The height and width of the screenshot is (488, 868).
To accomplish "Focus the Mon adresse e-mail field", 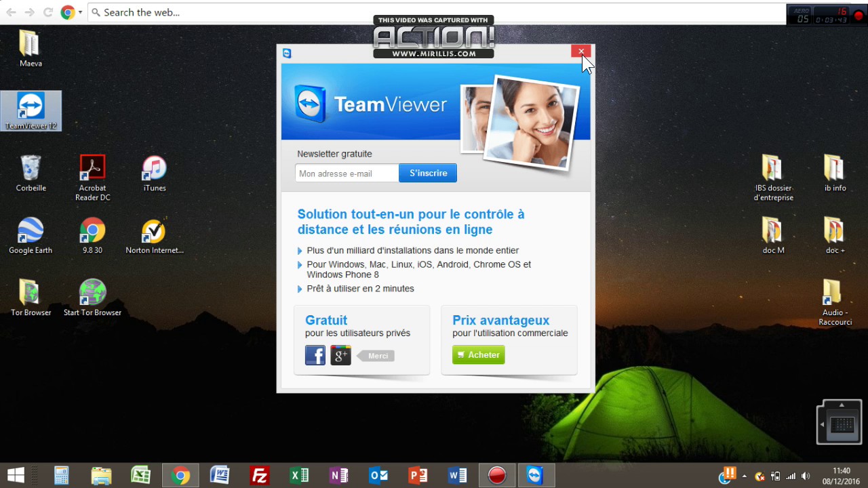I will coord(347,174).
